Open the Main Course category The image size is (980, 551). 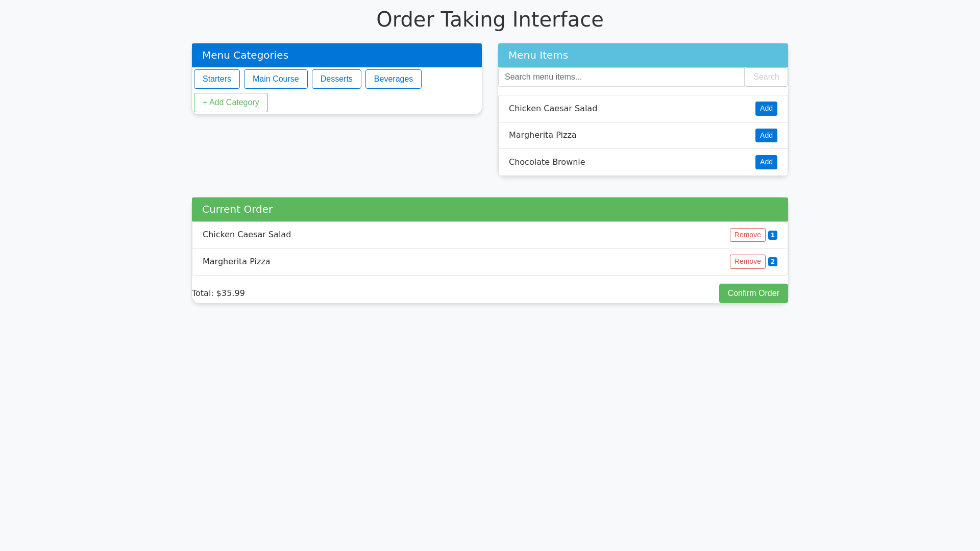(276, 79)
